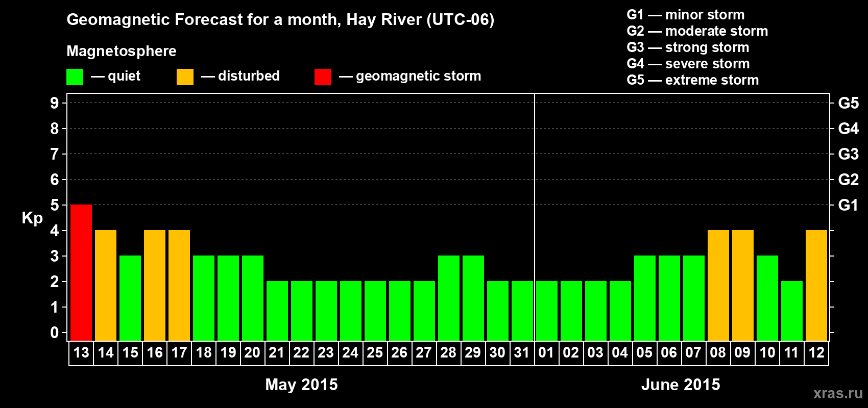Click the G1 right axis label
The height and width of the screenshot is (408, 868).
point(849,205)
